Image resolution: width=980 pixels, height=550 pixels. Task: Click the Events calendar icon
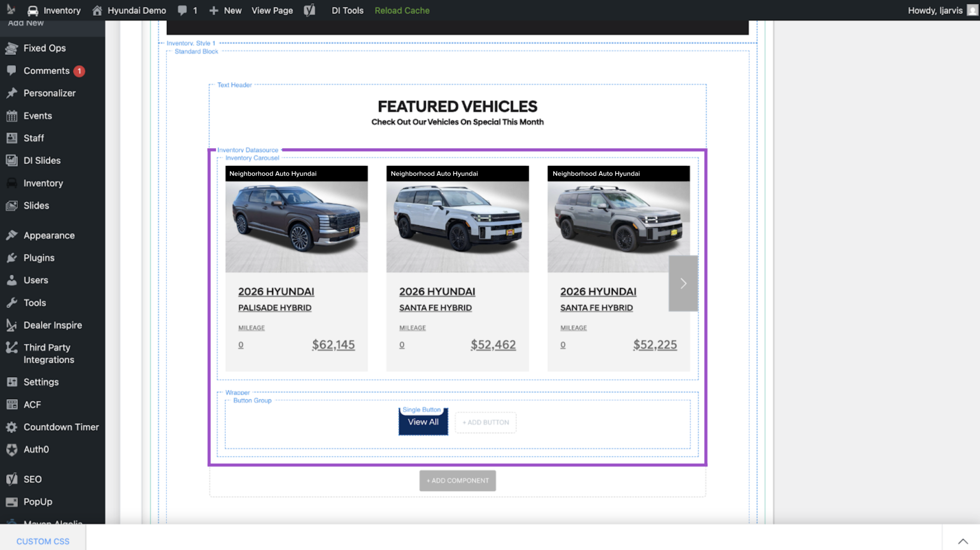12,116
